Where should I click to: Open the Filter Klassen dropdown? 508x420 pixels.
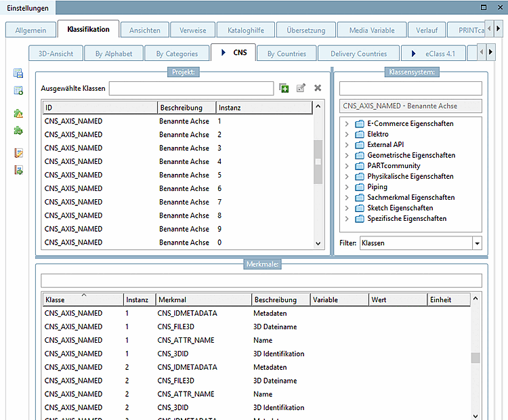pyautogui.click(x=477, y=243)
